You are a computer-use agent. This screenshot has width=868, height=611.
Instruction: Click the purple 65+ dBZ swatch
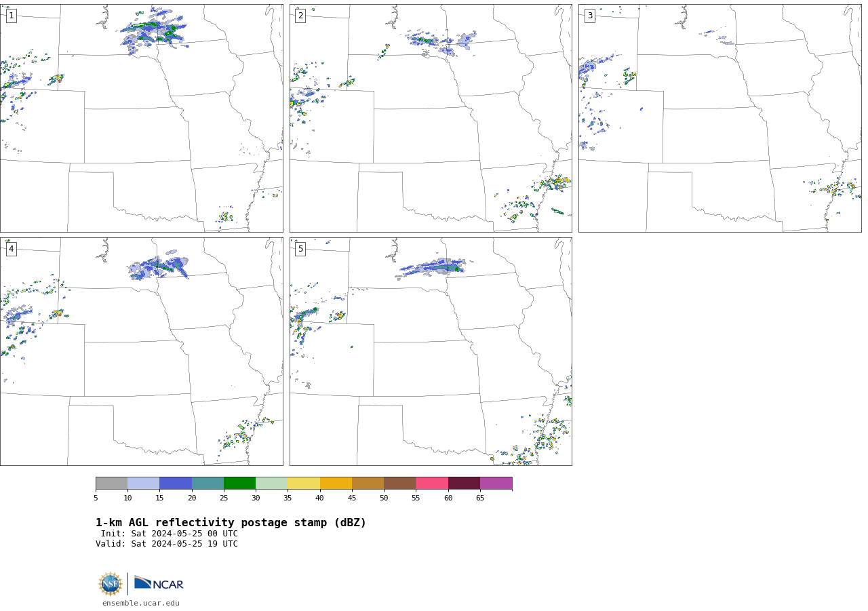496,483
